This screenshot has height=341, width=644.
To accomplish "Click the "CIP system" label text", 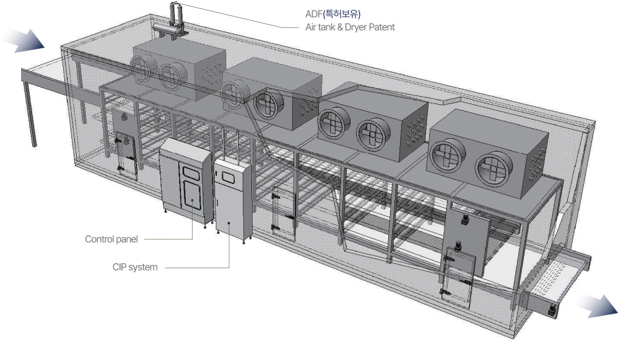I will click(x=135, y=267).
